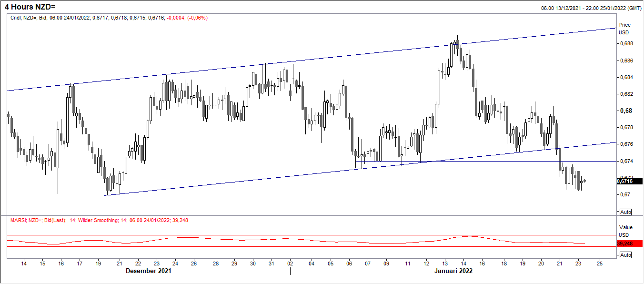Click the date label 24 on the time axis
Image resolution: width=644 pixels, height=284 pixels.
(175, 263)
